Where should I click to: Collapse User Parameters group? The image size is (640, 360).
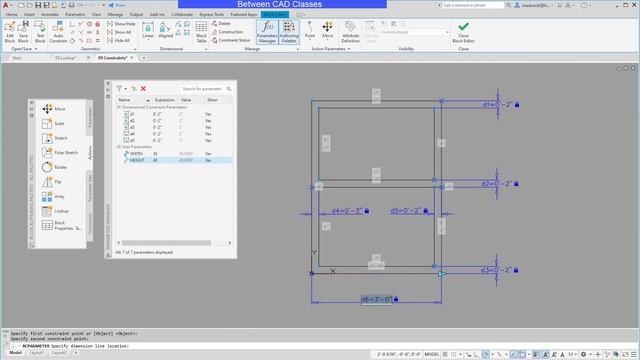point(119,147)
